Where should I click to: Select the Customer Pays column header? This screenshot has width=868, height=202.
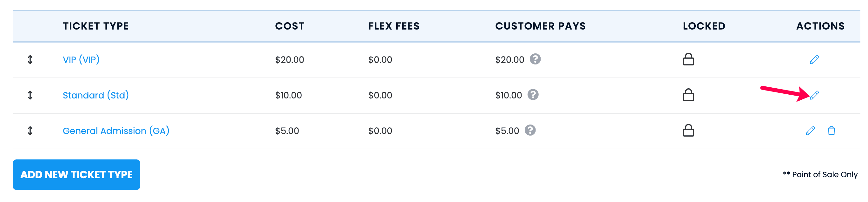click(541, 26)
